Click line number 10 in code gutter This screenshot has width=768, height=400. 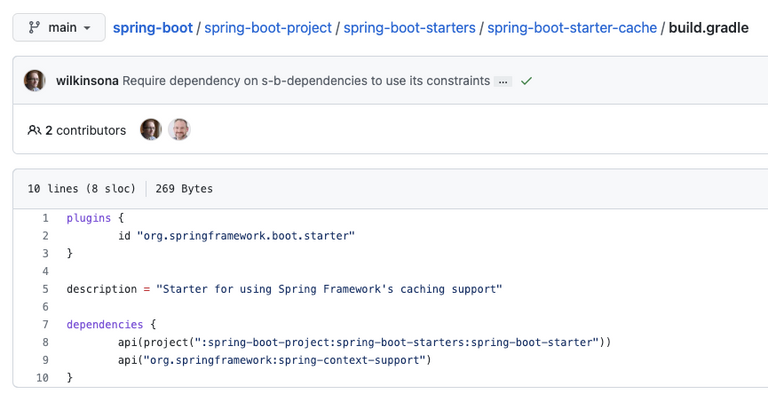43,377
